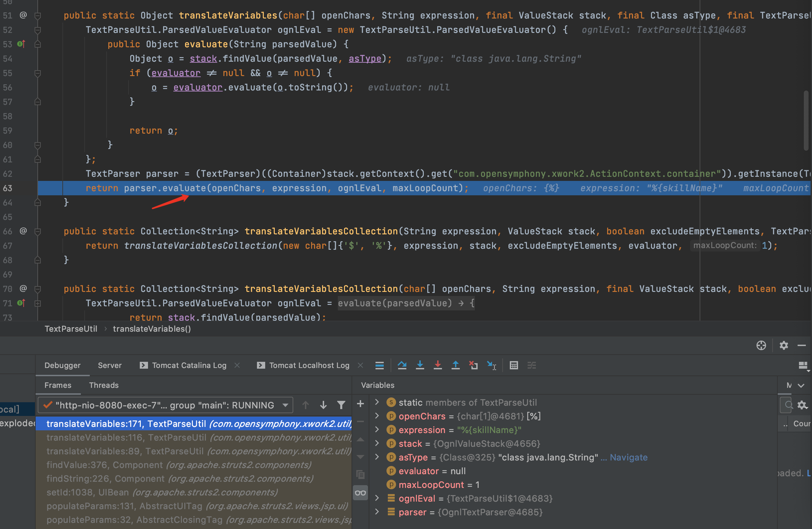Close the Tomcat Localhost Log tab

pos(360,366)
